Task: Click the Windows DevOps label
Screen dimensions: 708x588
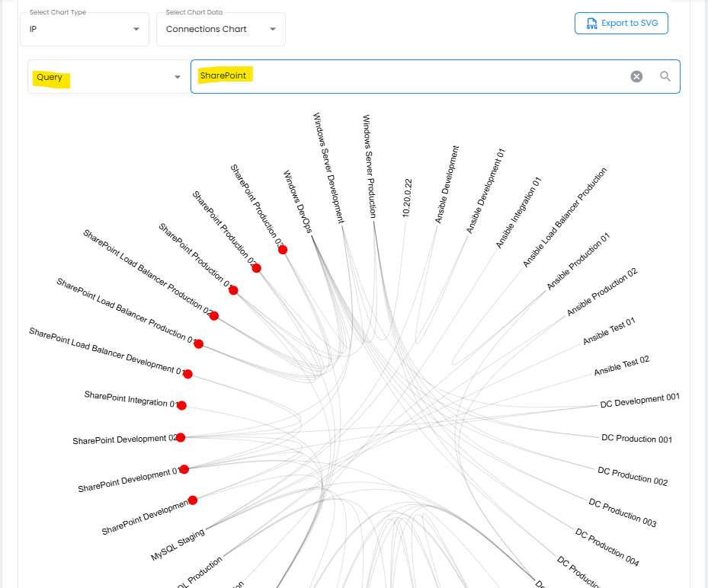Action: (x=298, y=202)
